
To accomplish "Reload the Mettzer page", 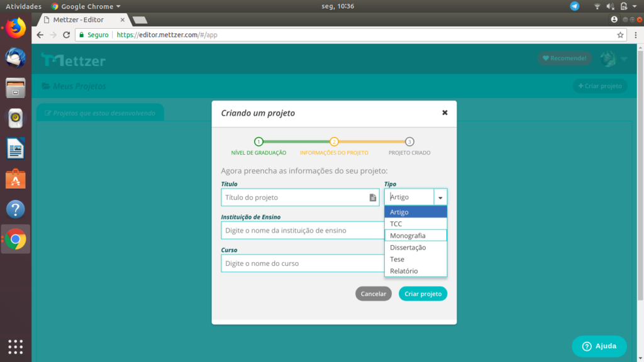I will 67,35.
